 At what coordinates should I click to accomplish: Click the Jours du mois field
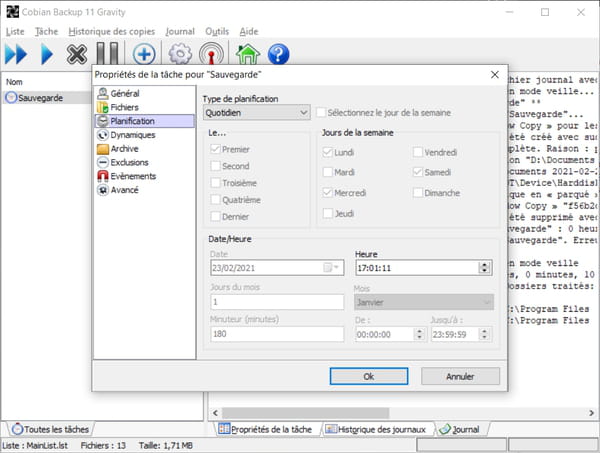pyautogui.click(x=277, y=302)
